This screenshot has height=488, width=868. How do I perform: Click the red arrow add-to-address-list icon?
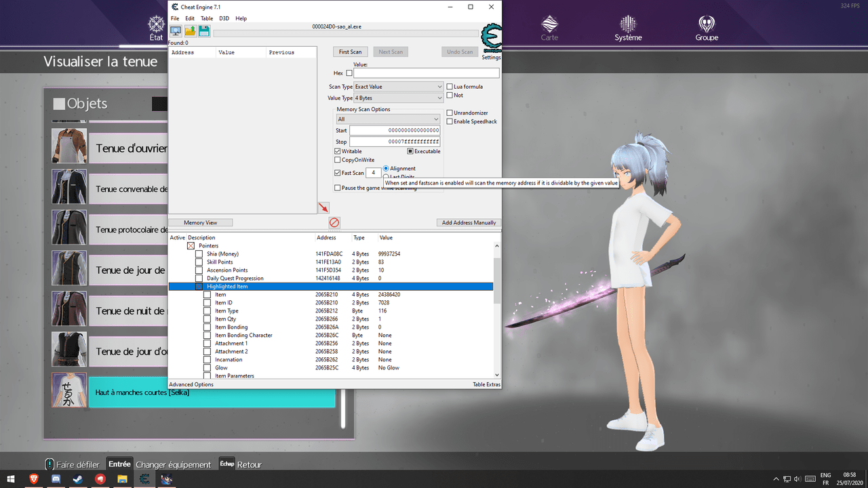click(x=323, y=207)
